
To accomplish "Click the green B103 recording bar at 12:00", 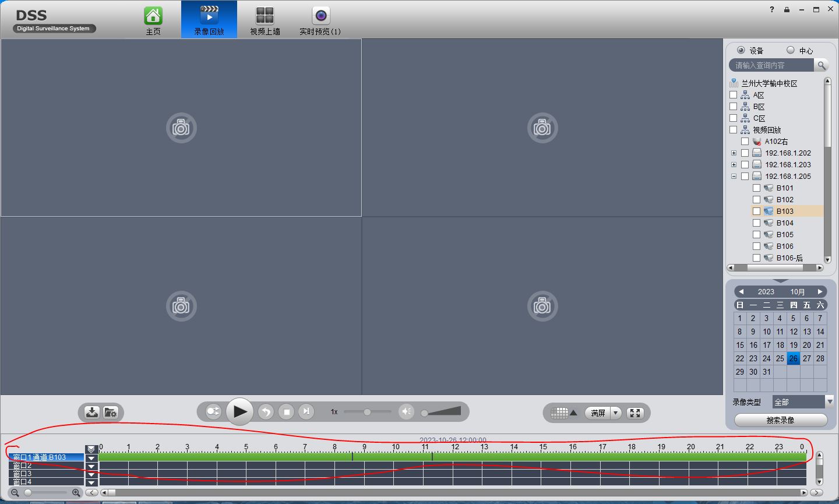I will 453,457.
